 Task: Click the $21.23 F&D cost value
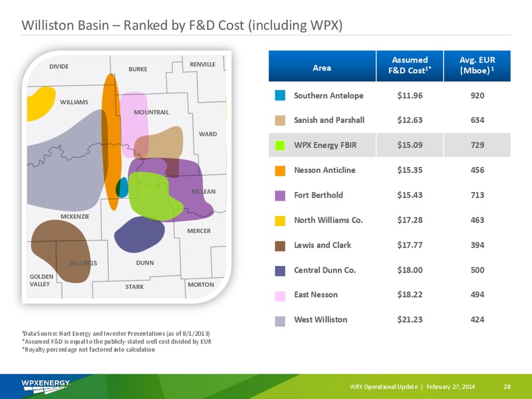click(x=410, y=320)
